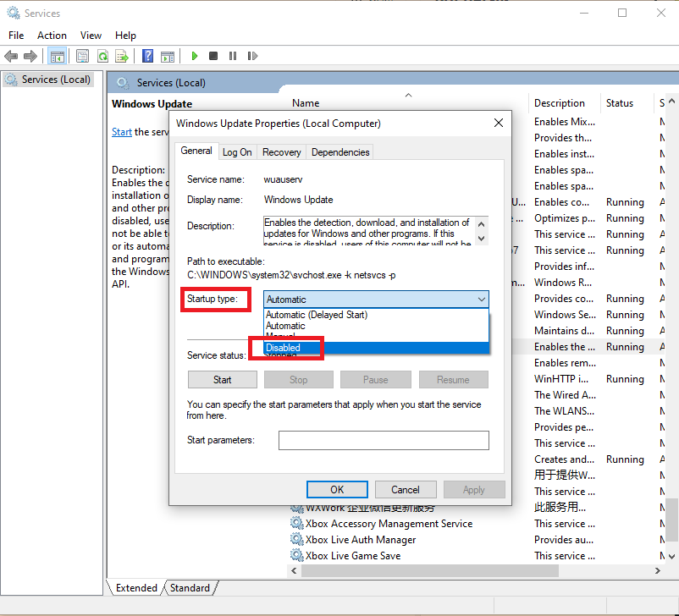Open the View menu
The height and width of the screenshot is (616, 679).
91,36
